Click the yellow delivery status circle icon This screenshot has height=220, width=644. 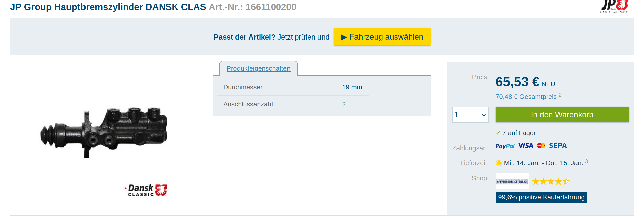(499, 163)
